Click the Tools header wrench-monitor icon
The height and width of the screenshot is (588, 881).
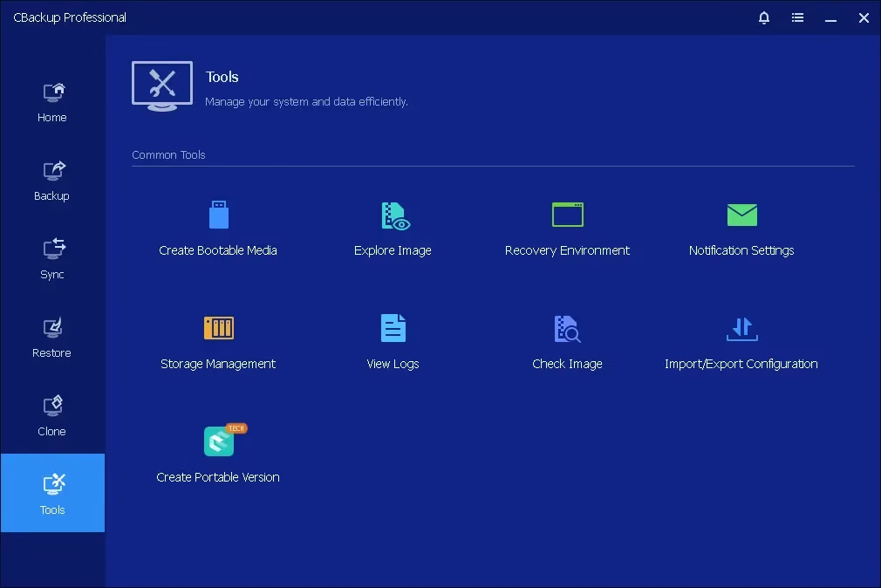[x=162, y=85]
